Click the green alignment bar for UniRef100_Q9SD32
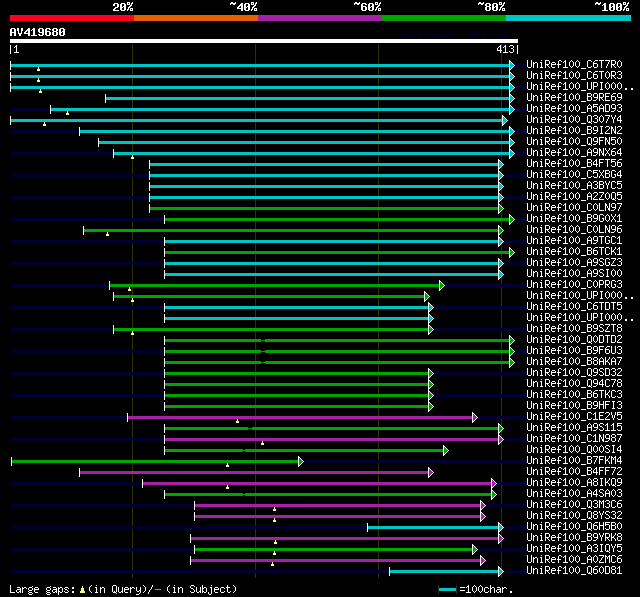 298,373
